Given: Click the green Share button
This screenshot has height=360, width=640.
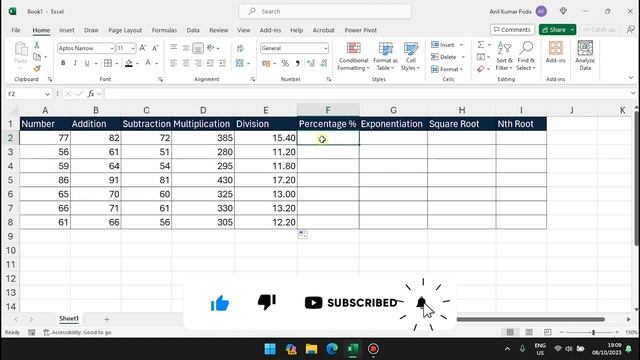Looking at the screenshot, I should [x=554, y=30].
